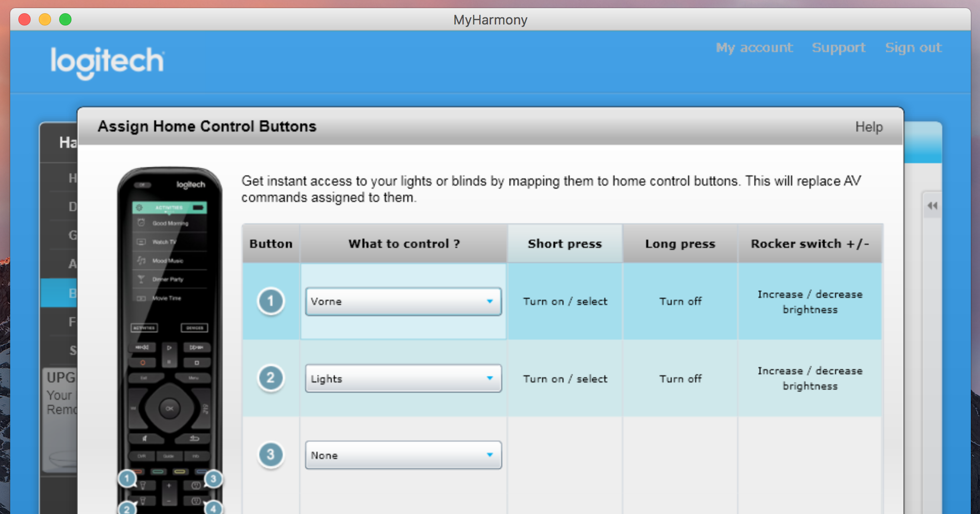
Task: Click the number 2 badge in the Button column
Action: pyautogui.click(x=271, y=378)
